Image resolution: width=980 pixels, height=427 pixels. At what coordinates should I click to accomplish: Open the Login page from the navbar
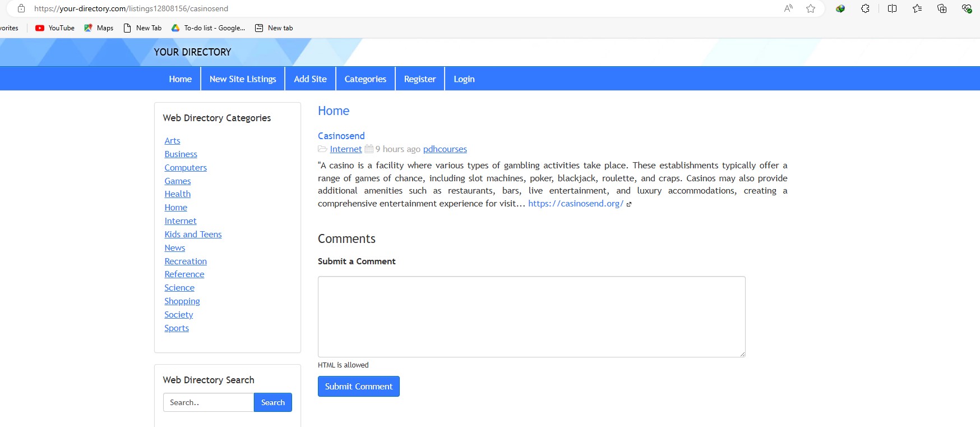[x=464, y=79]
